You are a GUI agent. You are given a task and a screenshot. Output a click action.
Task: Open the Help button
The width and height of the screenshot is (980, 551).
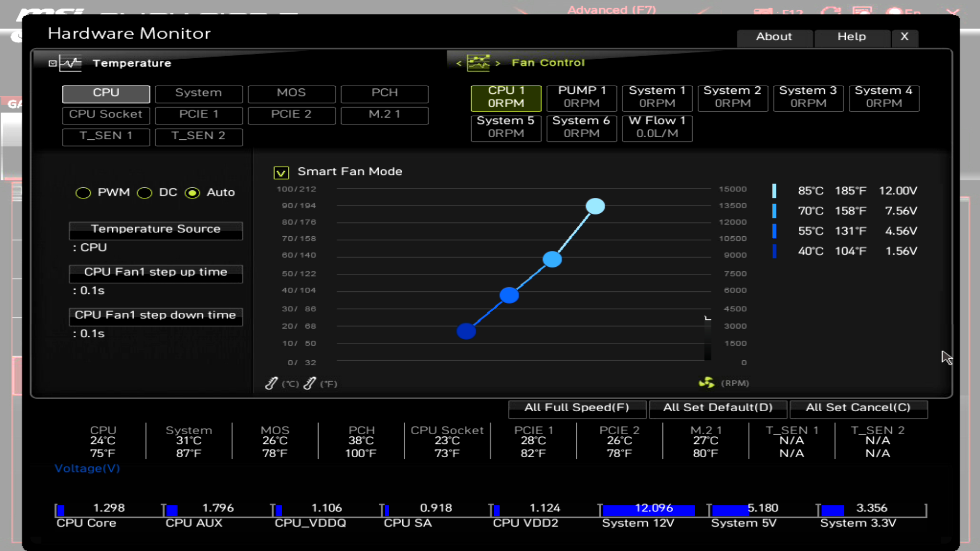coord(851,37)
